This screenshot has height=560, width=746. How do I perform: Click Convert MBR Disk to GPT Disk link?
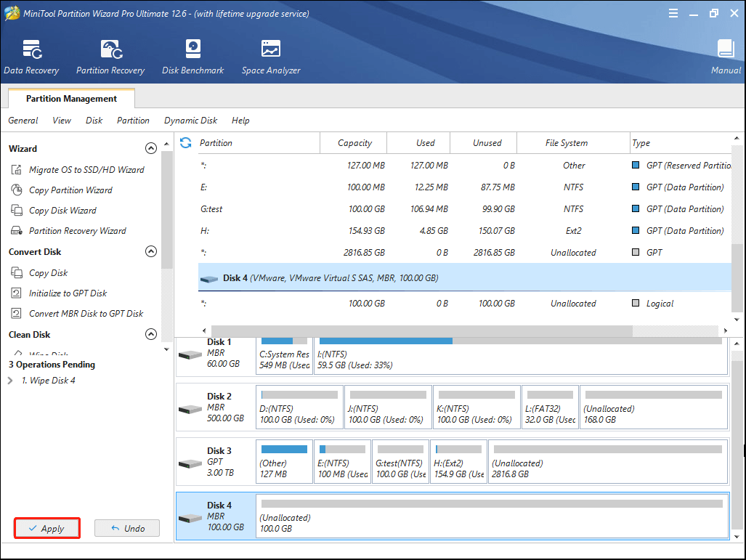coord(86,314)
